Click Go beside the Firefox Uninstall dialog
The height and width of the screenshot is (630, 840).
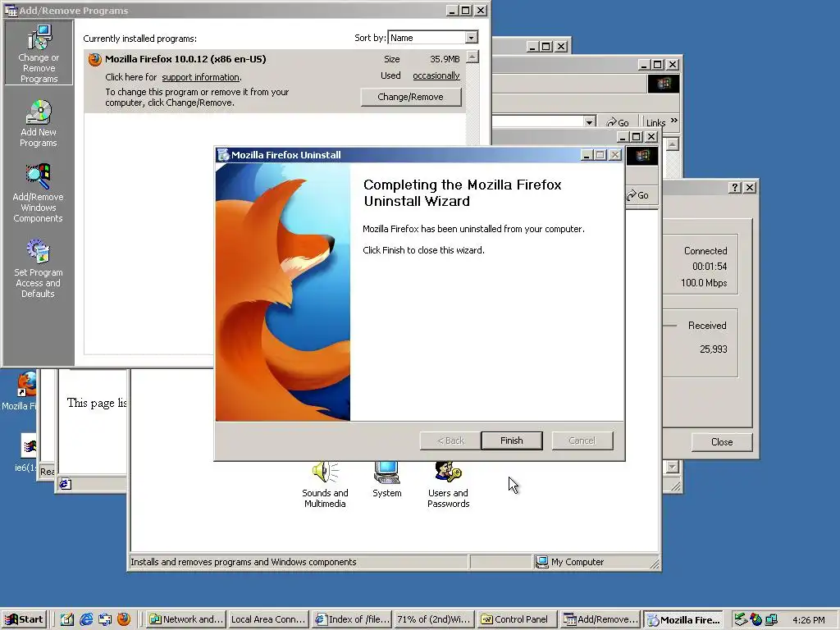tap(637, 195)
